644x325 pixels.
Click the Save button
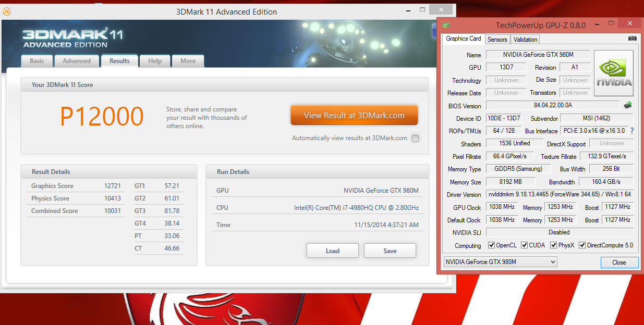pyautogui.click(x=390, y=251)
